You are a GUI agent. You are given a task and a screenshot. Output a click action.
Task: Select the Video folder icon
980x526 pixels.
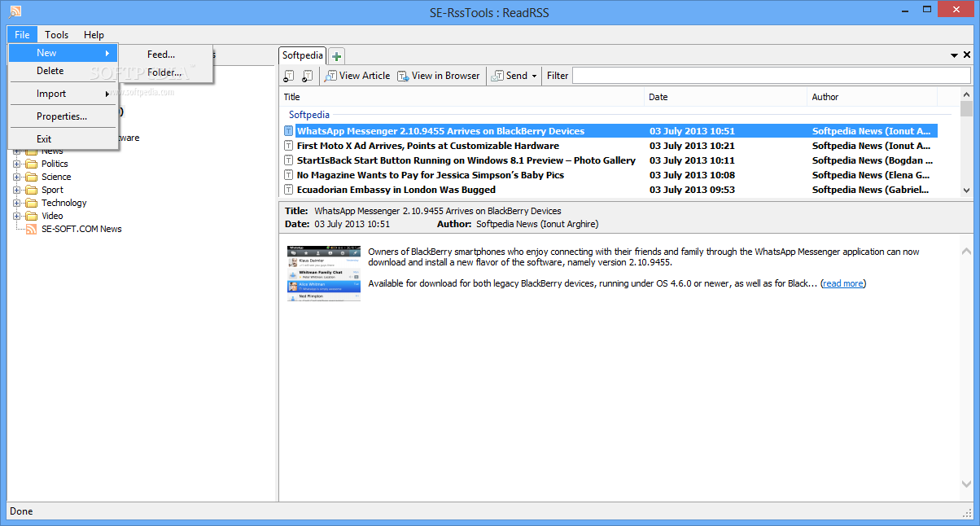(32, 216)
